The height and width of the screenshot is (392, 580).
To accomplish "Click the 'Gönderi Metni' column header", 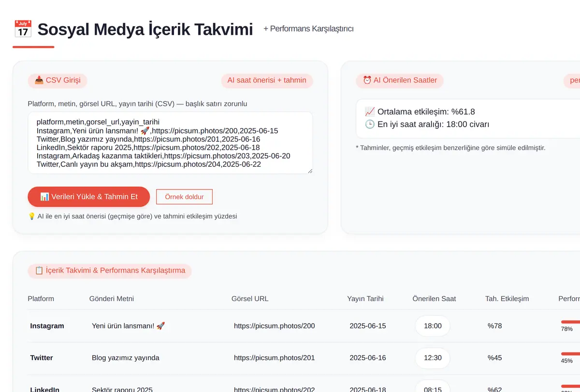I will [112, 299].
